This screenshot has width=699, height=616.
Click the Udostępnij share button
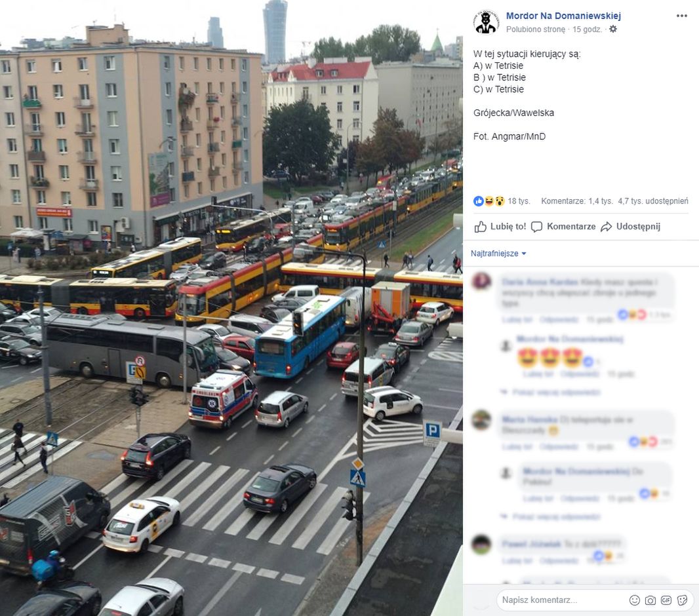click(x=630, y=227)
